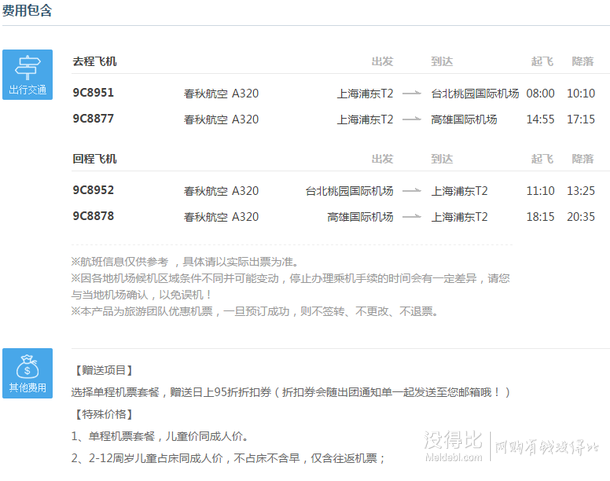
Task: Click the 出发 column header under 回程飞机
Action: pos(382,159)
